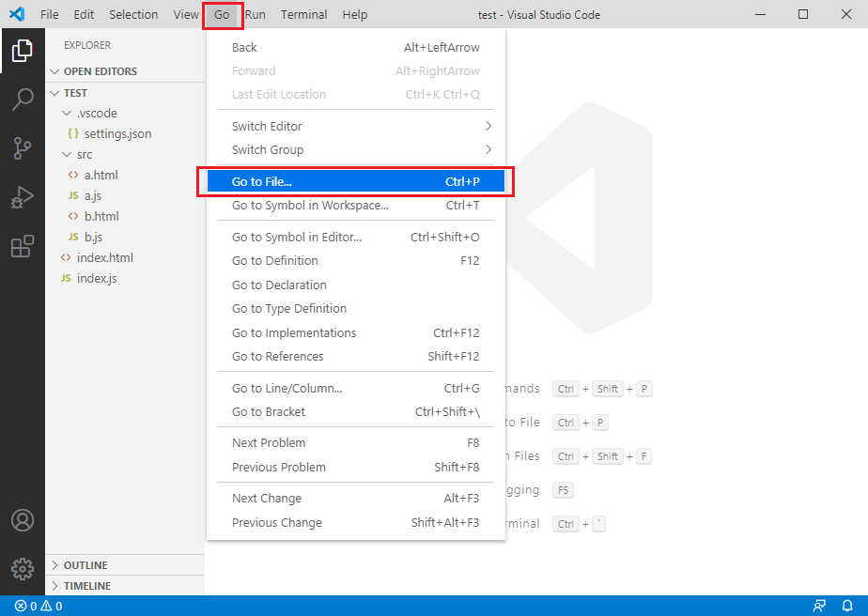Collapse the OPEN EDITORS section
This screenshot has width=868, height=616.
(54, 71)
